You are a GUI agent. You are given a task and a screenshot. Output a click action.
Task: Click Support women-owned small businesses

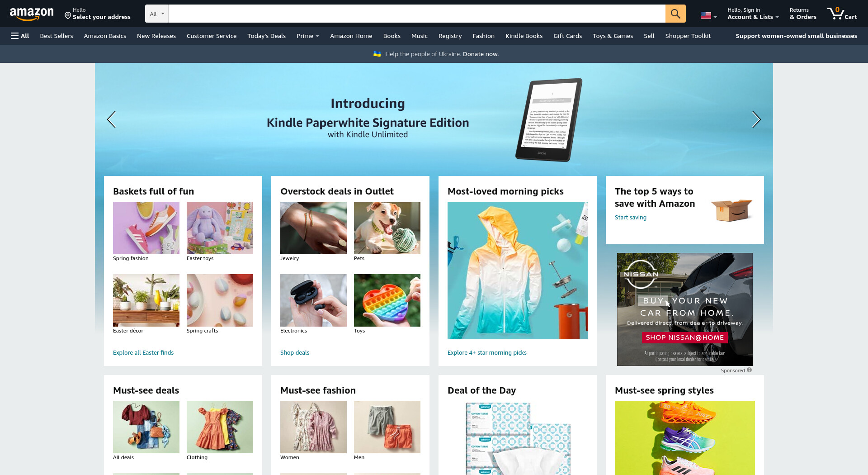click(796, 36)
